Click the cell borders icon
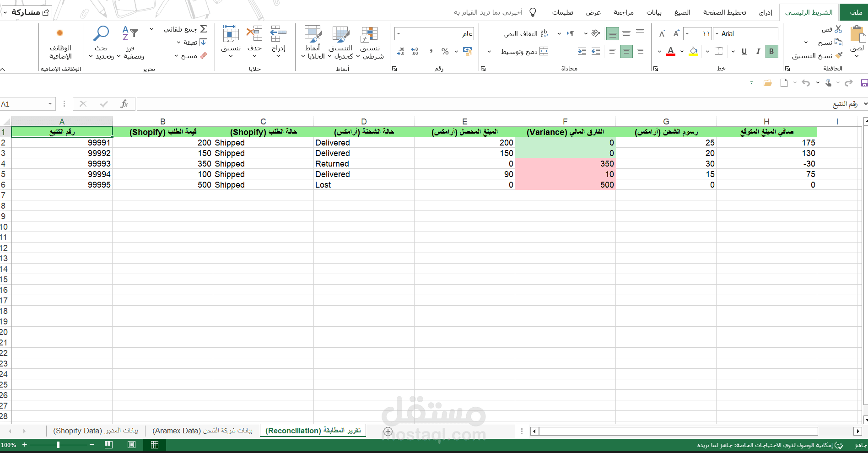Image resolution: width=868 pixels, height=453 pixels. tap(719, 51)
